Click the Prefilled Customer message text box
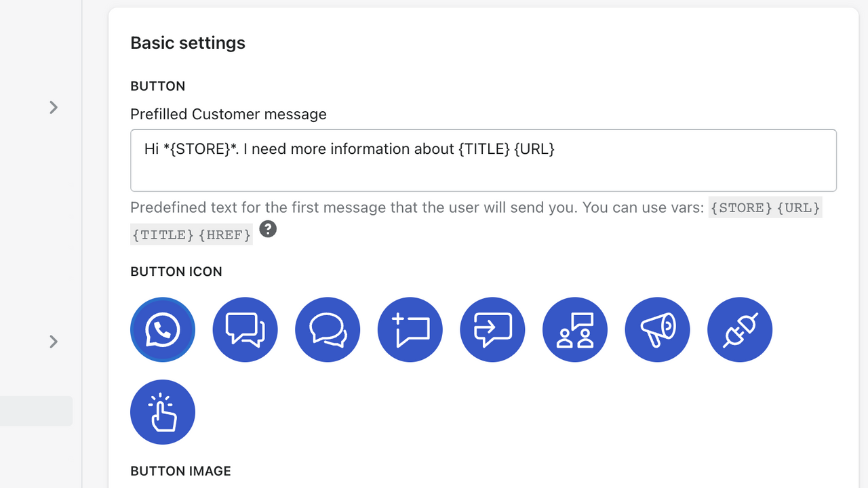 (x=484, y=161)
